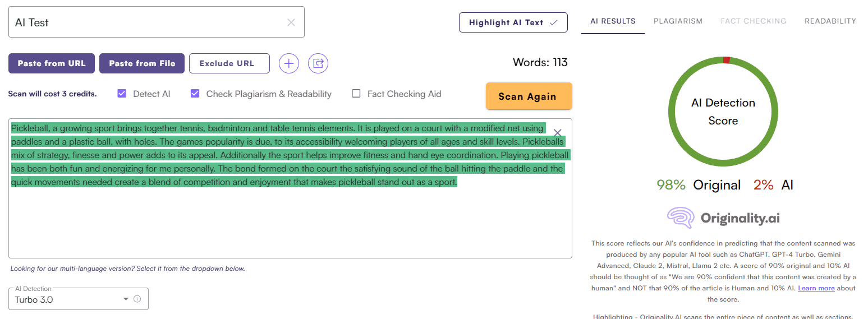Click the info icon beside Turbo 3.0

coord(137,299)
